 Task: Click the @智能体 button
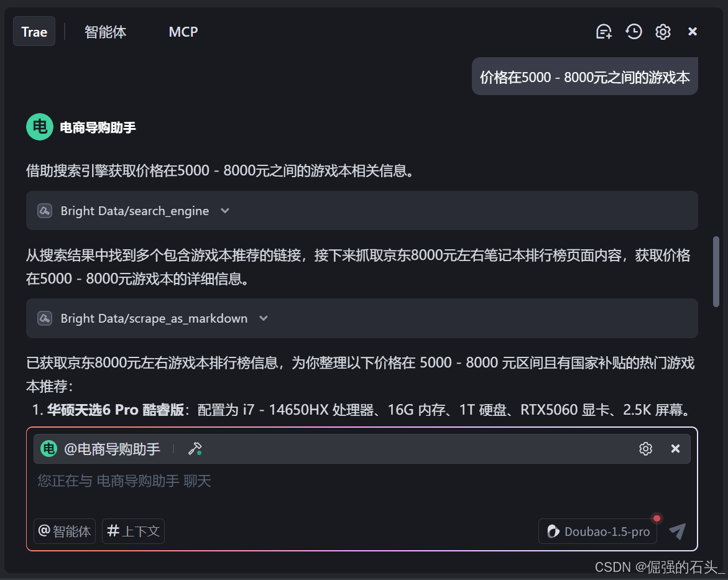point(65,532)
